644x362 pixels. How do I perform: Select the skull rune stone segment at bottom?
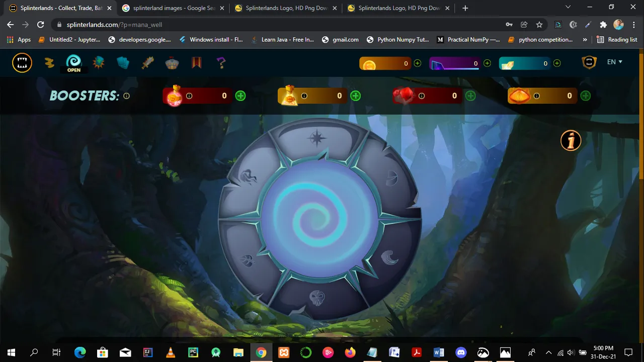pos(317,298)
